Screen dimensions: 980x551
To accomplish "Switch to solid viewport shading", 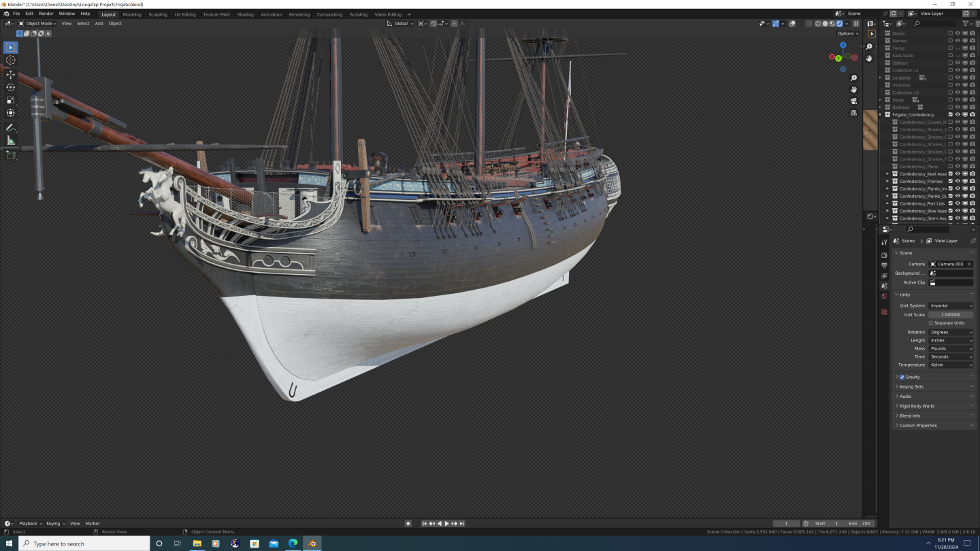I will tap(825, 24).
